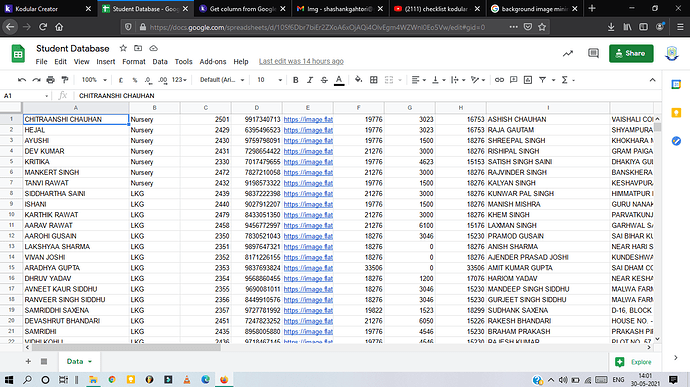This screenshot has width=690, height=387.
Task: Insert a chart using the chart icon
Action: point(528,80)
